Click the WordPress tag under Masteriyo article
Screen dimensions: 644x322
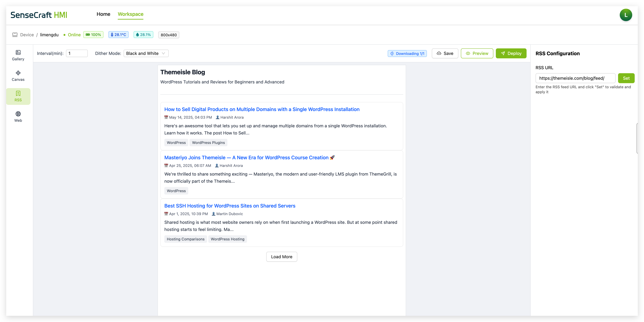[x=176, y=191]
